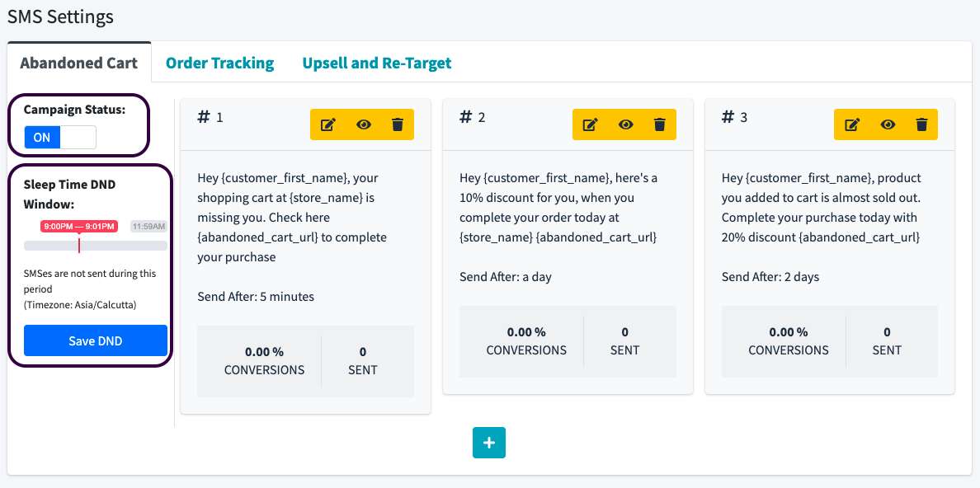The image size is (980, 488).
Task: Delete abandoned cart message #1
Action: click(x=398, y=124)
